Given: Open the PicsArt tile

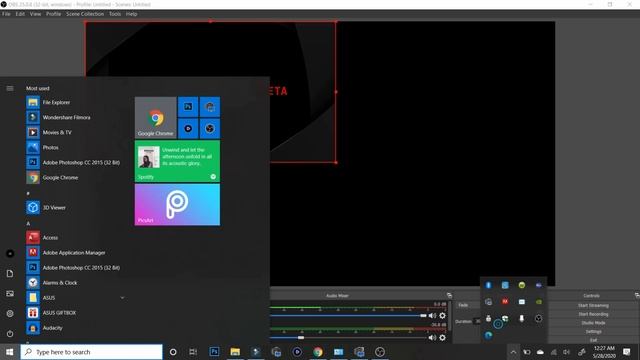Looking at the screenshot, I should point(177,204).
